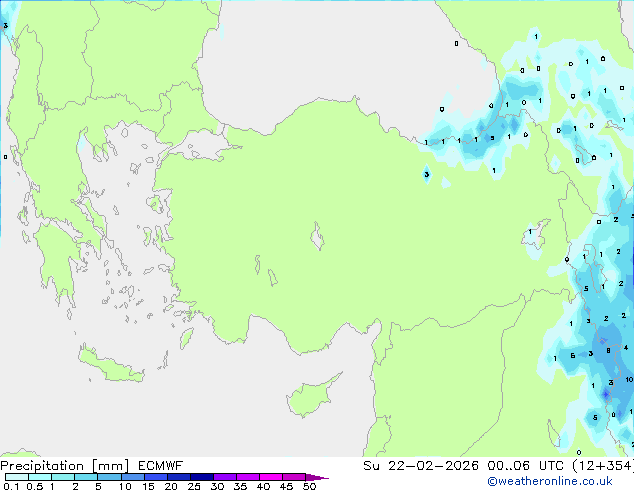Click the '35' legend scale value

click(240, 486)
